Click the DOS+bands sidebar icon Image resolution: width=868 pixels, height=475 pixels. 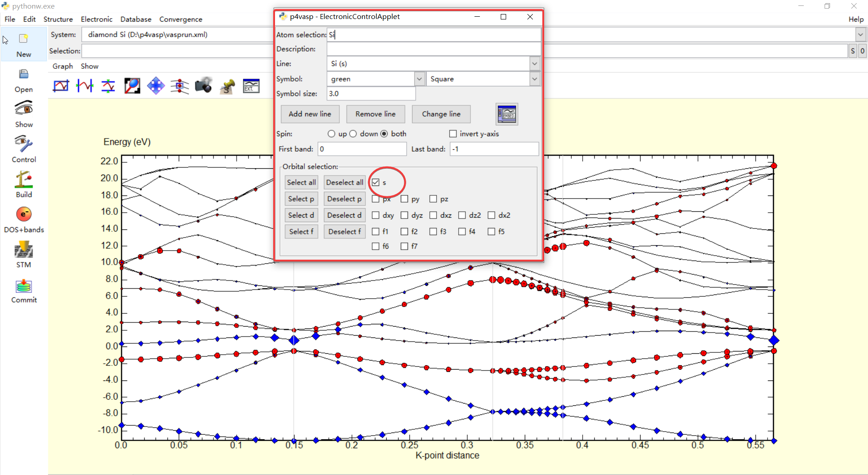tap(24, 214)
